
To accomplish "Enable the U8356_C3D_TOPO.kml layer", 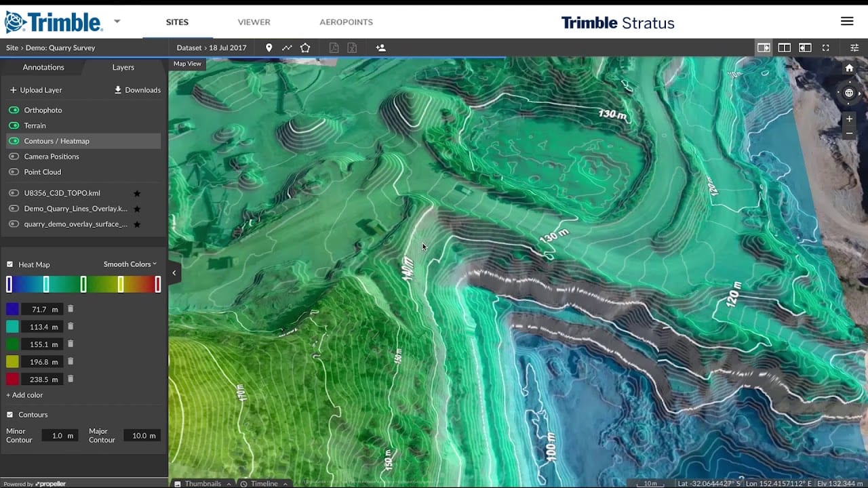I will (x=14, y=193).
